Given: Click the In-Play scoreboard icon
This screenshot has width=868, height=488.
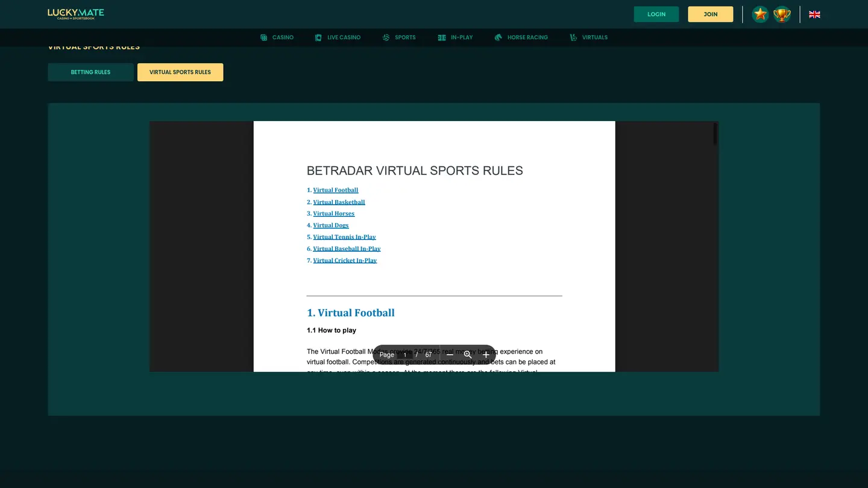Looking at the screenshot, I should pos(442,37).
